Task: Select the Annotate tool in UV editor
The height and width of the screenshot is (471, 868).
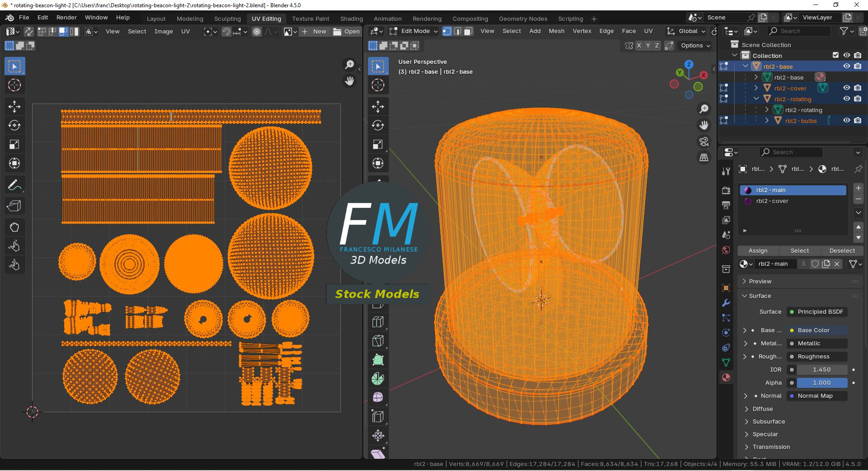Action: 14,185
